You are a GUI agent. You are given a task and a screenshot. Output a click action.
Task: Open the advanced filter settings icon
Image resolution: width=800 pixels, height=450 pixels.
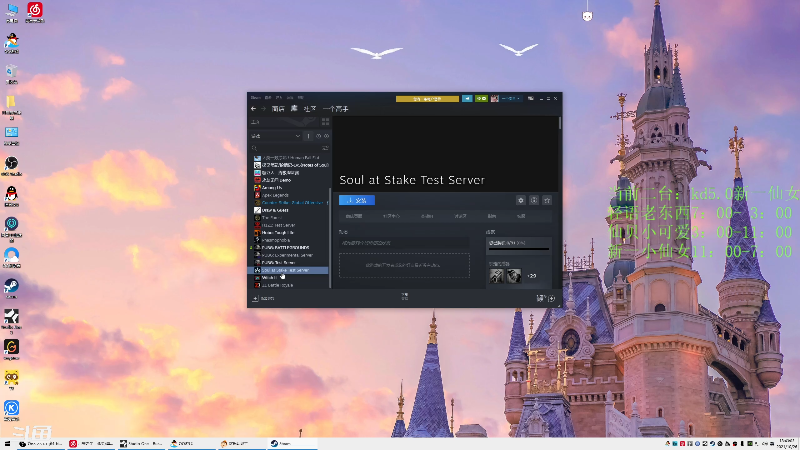(x=325, y=148)
